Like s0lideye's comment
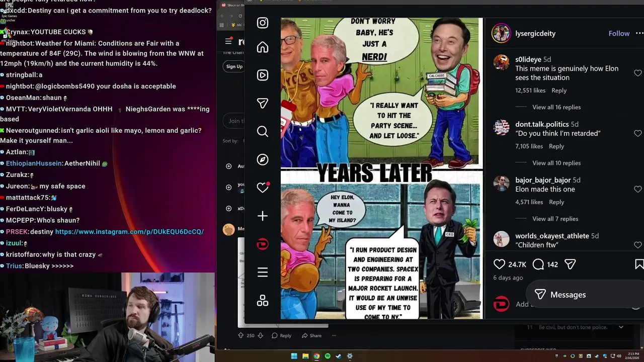 (638, 73)
